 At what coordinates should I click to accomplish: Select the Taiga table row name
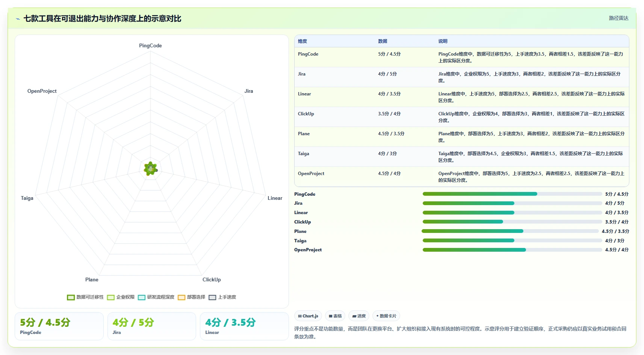[304, 154]
